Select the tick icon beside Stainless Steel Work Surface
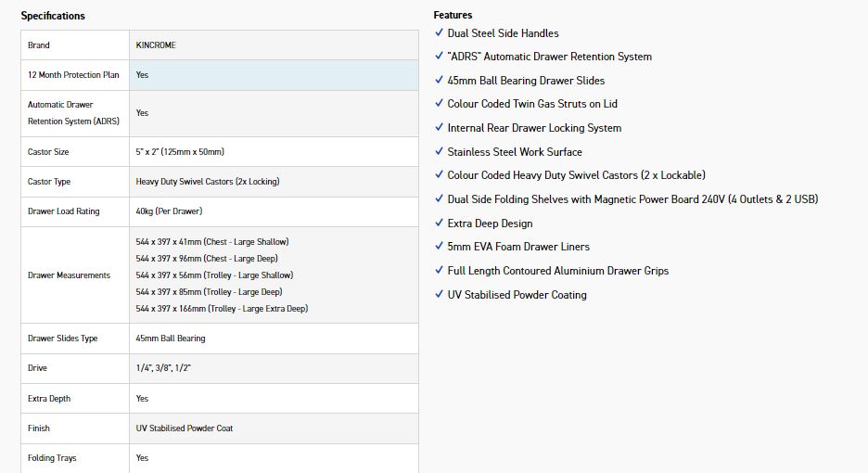The height and width of the screenshot is (473, 868). (x=439, y=151)
